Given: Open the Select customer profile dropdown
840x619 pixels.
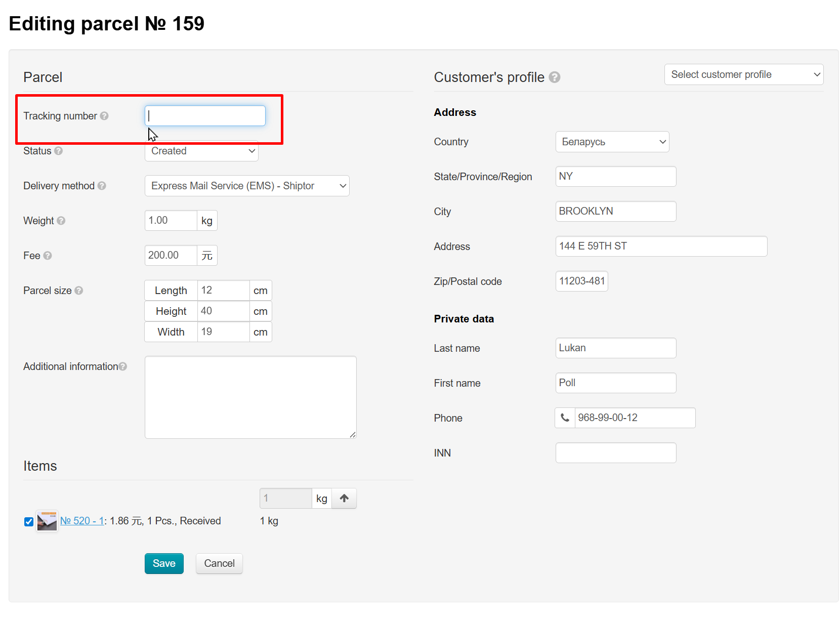Looking at the screenshot, I should [743, 75].
